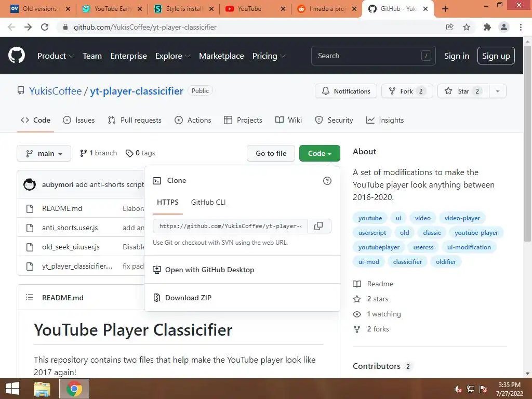The image size is (532, 399).
Task: Click the muted volume tray icon
Action: (x=458, y=389)
